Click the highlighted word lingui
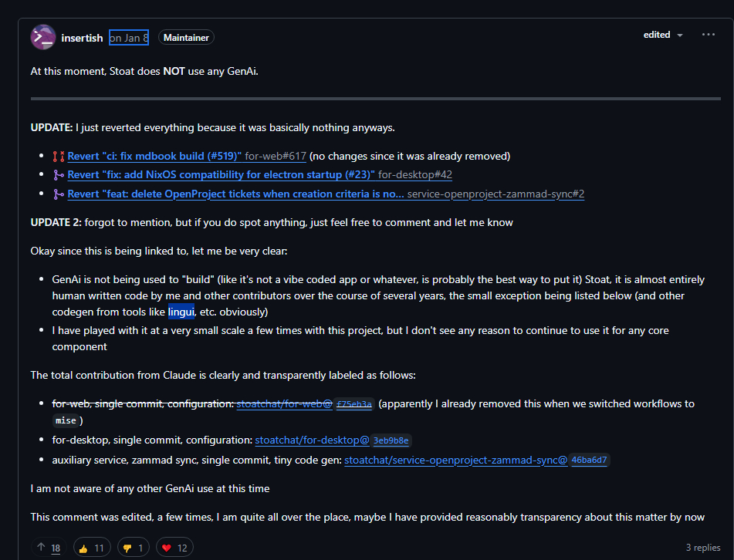 coord(182,312)
